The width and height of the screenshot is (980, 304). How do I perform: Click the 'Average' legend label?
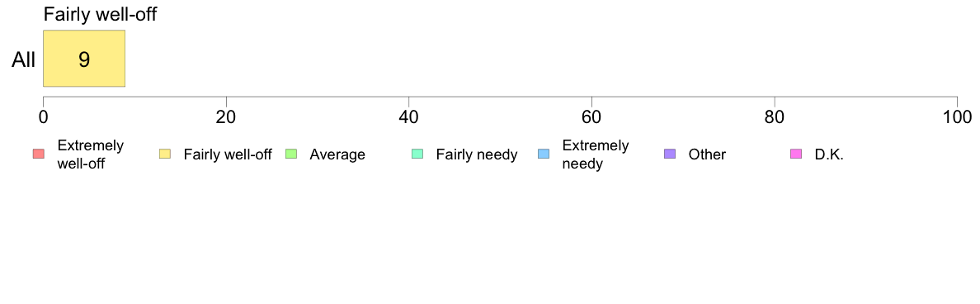[x=337, y=154]
